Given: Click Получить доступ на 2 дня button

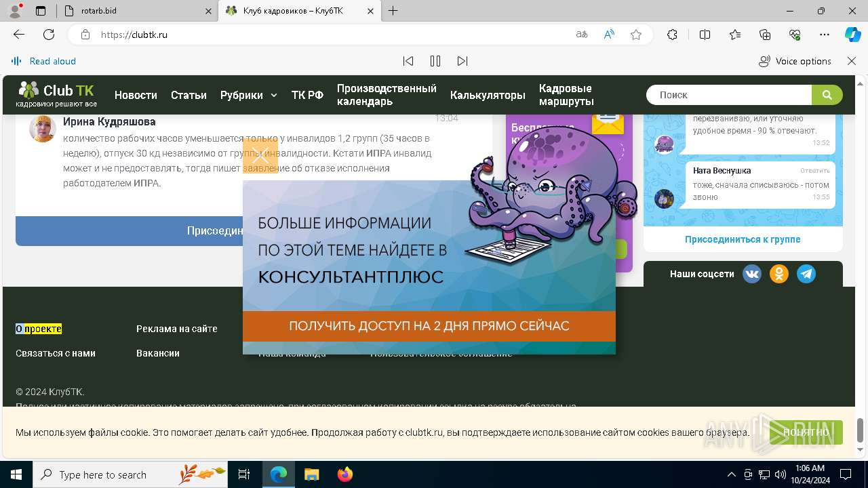Looking at the screenshot, I should point(429,326).
